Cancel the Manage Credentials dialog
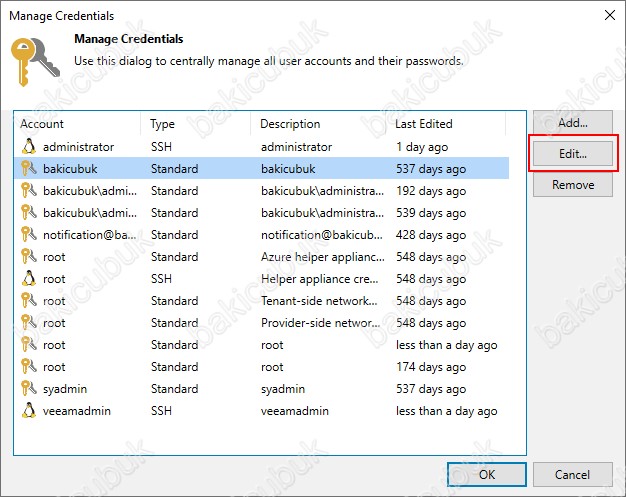 coord(573,475)
